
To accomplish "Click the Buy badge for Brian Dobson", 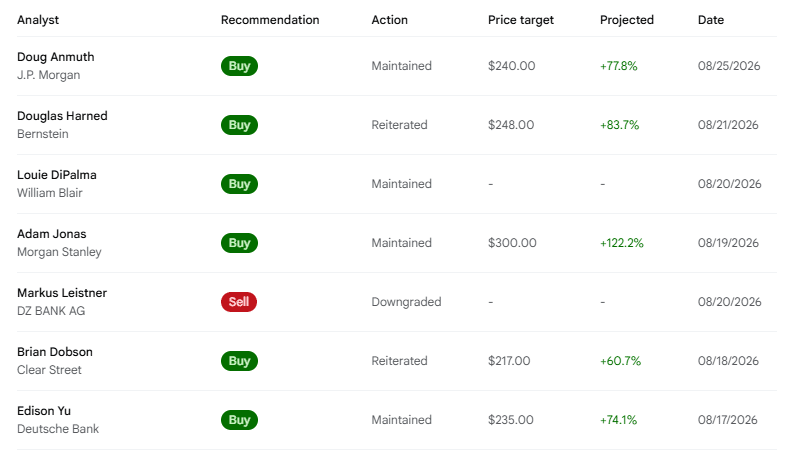I will click(239, 361).
